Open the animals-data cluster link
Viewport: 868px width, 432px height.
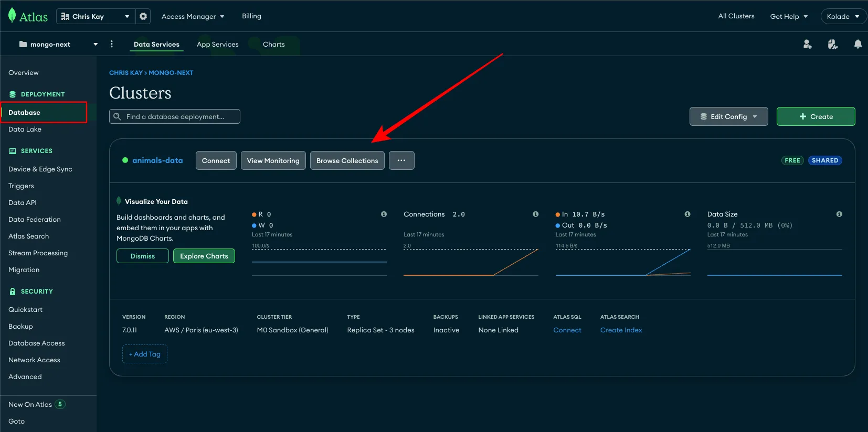tap(157, 160)
